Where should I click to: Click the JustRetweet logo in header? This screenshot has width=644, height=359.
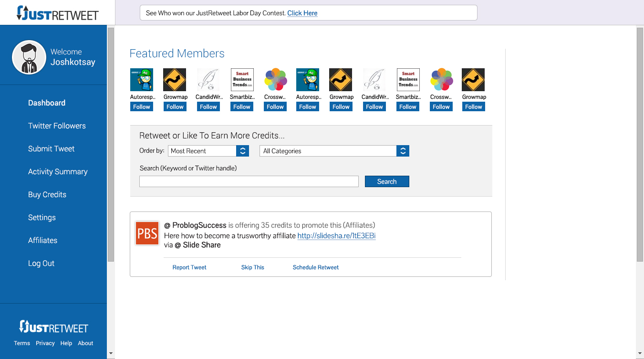pyautogui.click(x=57, y=13)
